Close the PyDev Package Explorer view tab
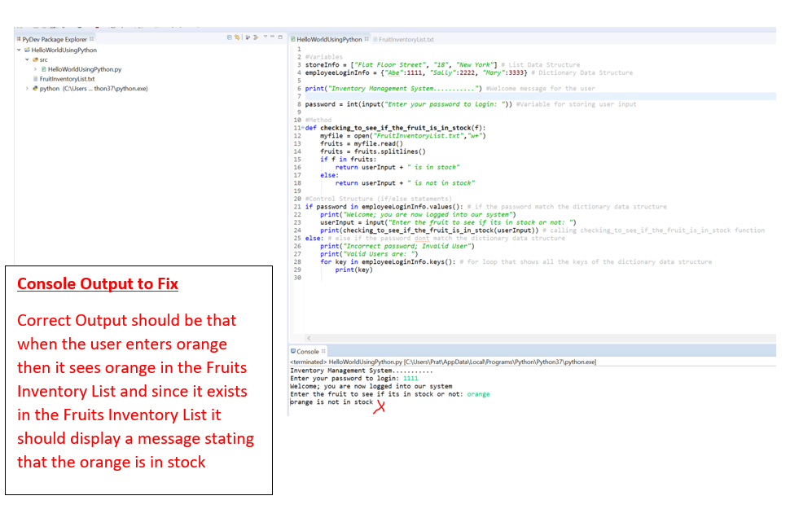 [92, 39]
